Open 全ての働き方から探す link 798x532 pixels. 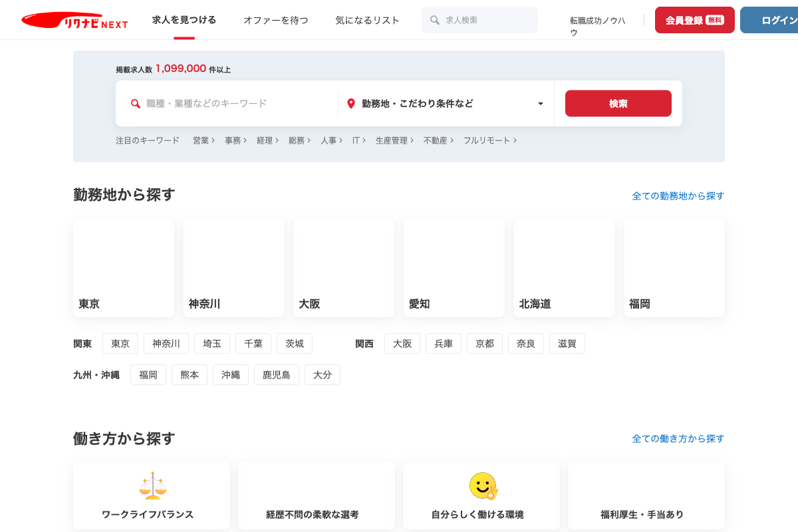pos(678,438)
